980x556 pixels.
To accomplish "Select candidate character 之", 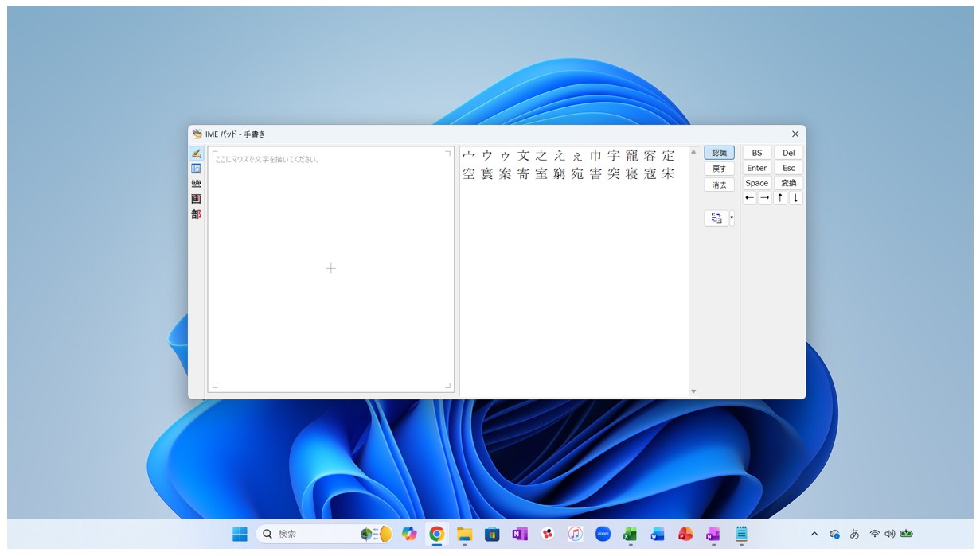I will point(541,156).
